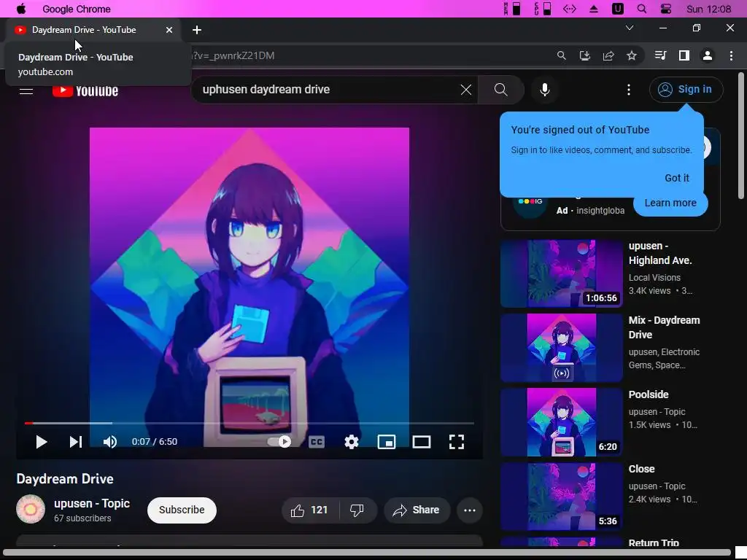Viewport: 747px width, 560px height.
Task: Close the Daydream Drive tab
Action: pyautogui.click(x=169, y=29)
